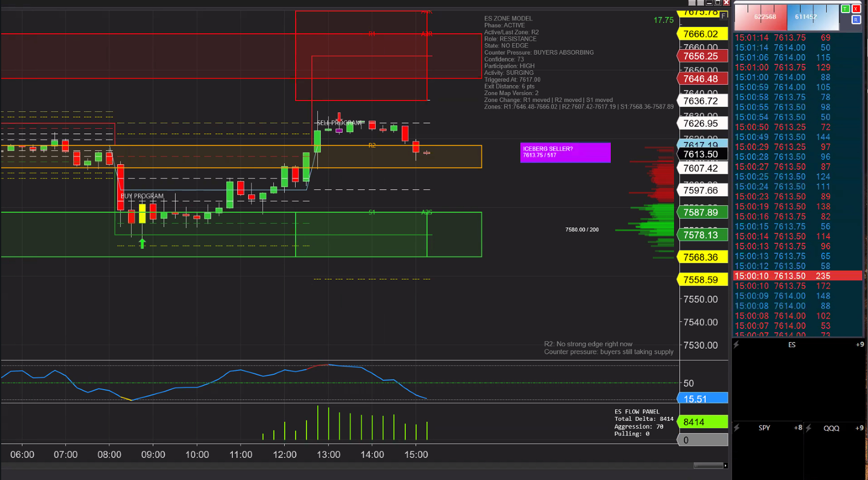Click the 7646.48 red price label
Image resolution: width=868 pixels, height=480 pixels.
[x=702, y=79]
